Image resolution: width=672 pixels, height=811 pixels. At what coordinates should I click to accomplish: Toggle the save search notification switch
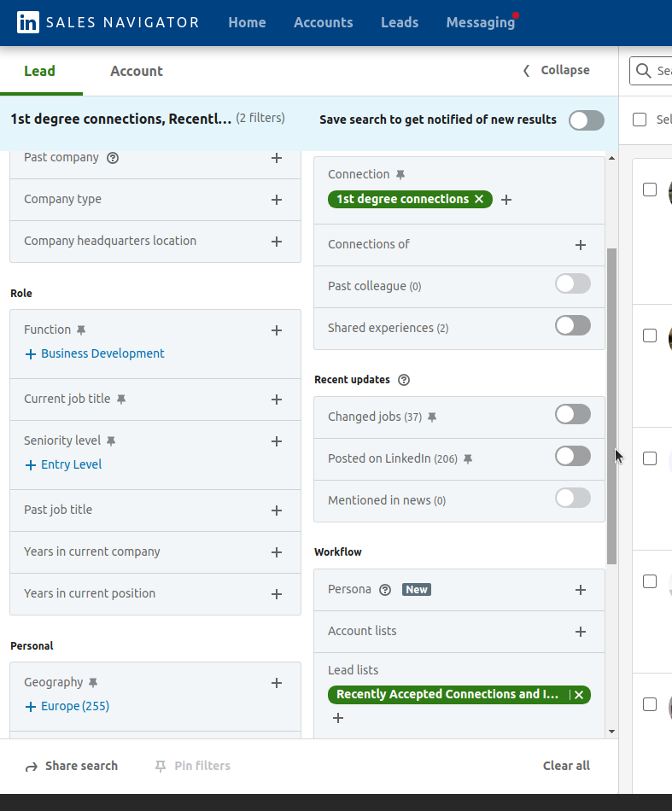click(x=587, y=120)
